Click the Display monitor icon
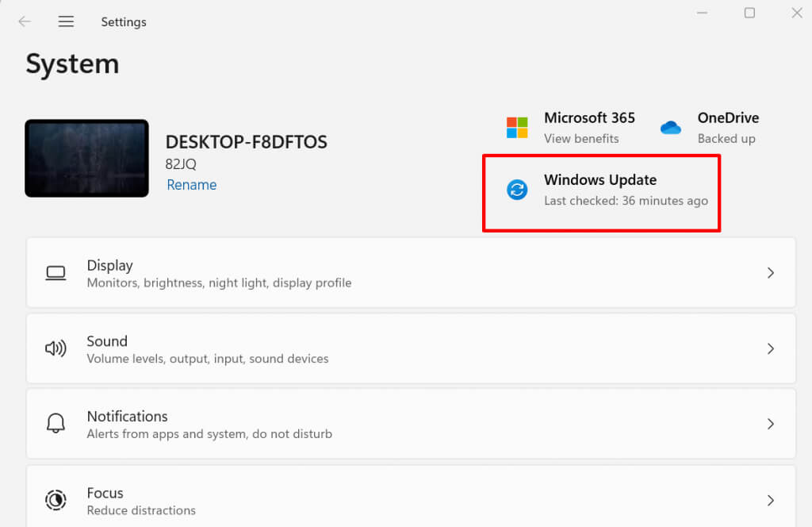This screenshot has width=812, height=527. [56, 273]
